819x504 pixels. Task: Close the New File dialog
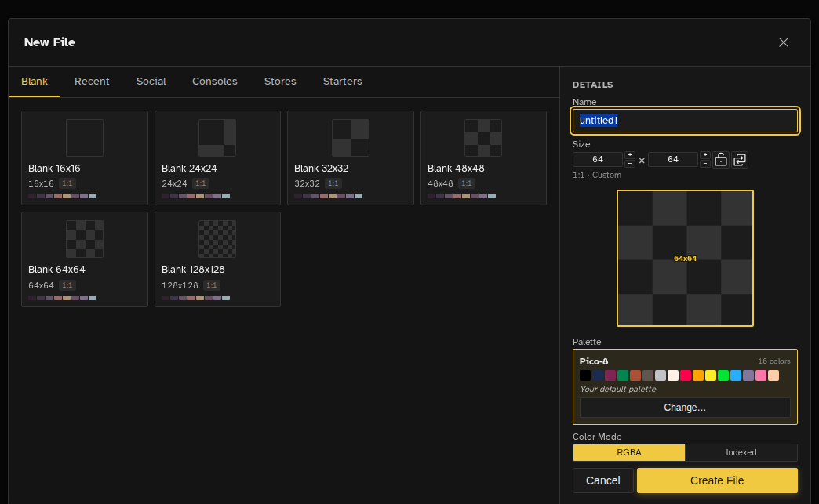point(784,42)
